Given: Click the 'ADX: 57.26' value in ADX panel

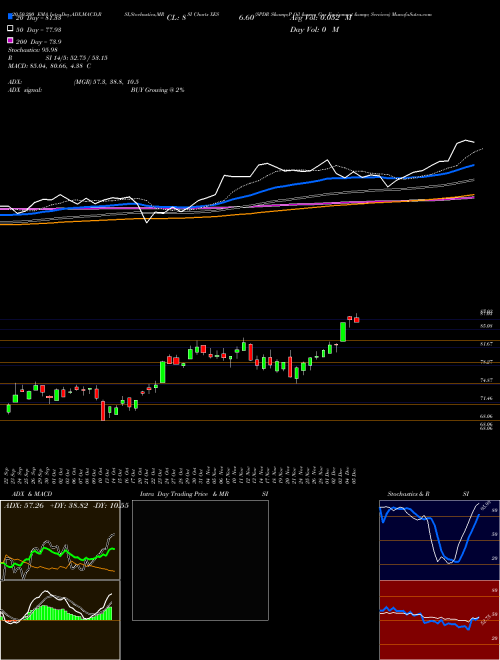Looking at the screenshot, I should (x=24, y=506).
